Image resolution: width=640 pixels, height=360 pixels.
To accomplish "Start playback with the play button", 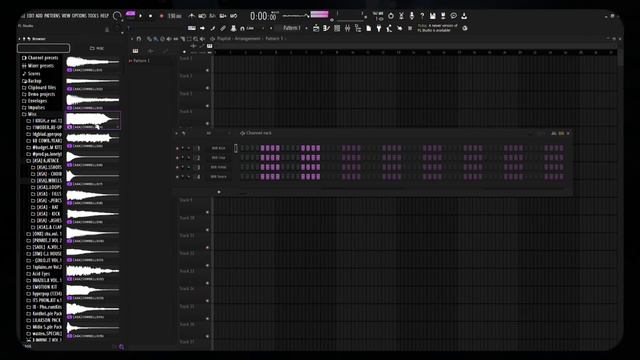I will (141, 16).
